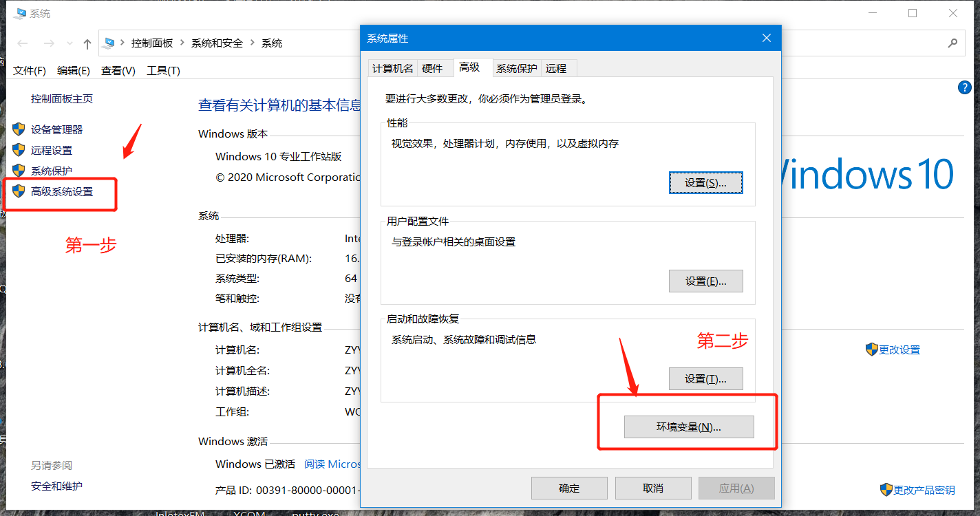Open the 编辑(E) menu

[74, 70]
